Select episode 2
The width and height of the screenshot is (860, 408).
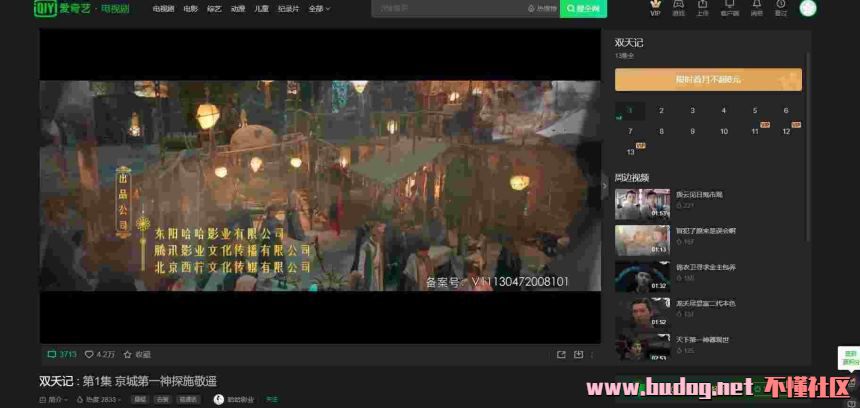point(661,111)
